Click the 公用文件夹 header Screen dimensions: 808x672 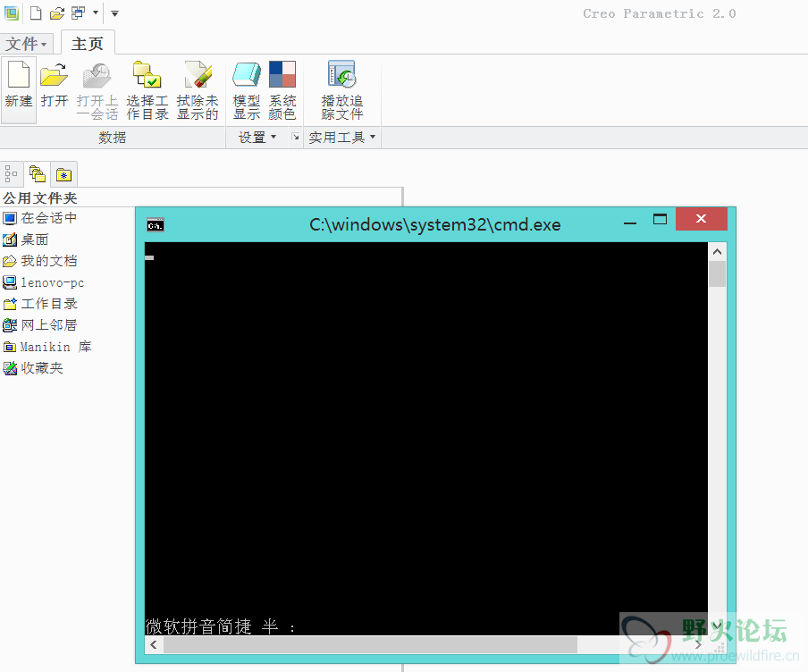pyautogui.click(x=39, y=197)
